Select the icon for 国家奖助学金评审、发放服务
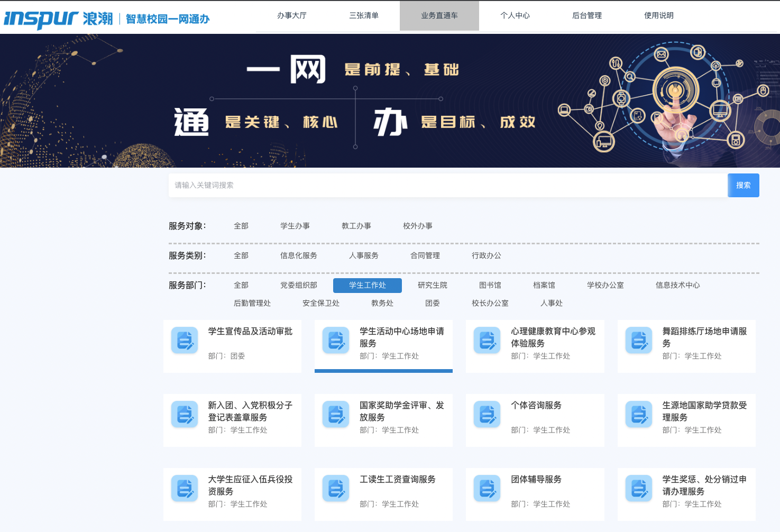The height and width of the screenshot is (532, 780). tap(336, 414)
